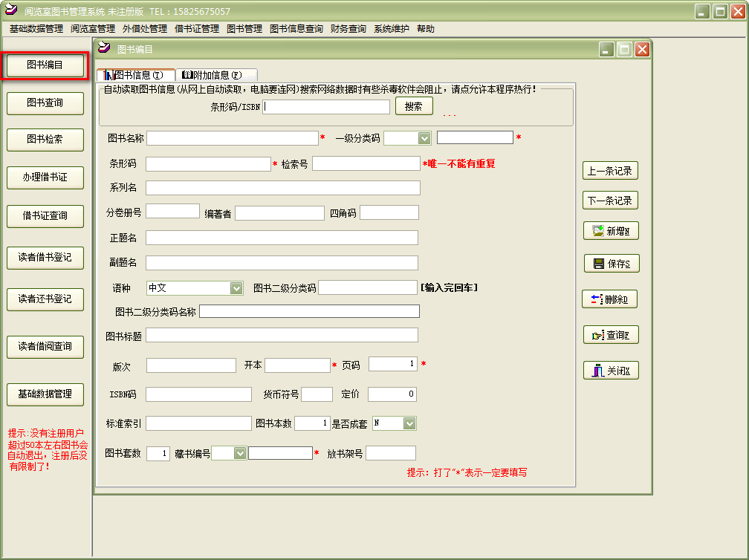Open the 外借处管理 menu
The image size is (749, 560).
[x=145, y=29]
